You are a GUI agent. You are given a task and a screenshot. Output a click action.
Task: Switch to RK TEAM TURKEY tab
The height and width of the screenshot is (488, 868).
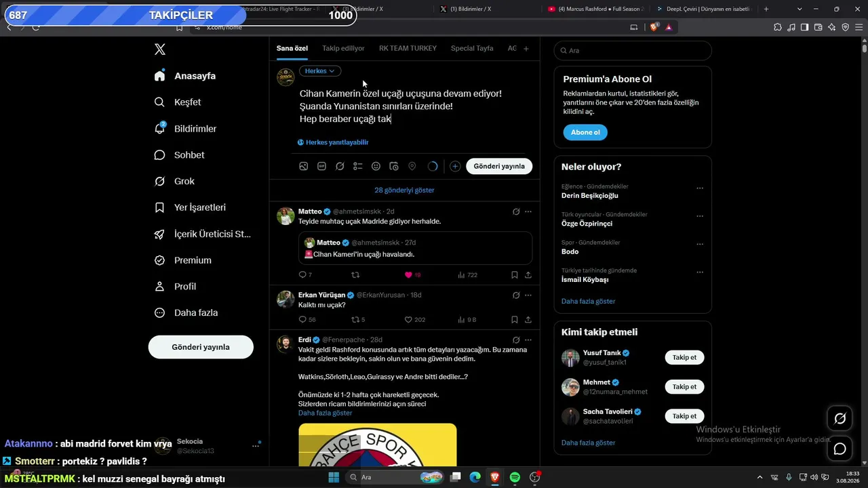point(408,49)
